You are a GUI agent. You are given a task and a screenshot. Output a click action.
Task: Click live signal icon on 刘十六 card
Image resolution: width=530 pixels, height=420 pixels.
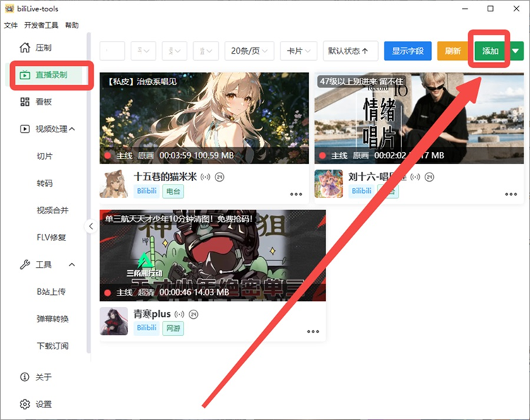pos(415,177)
